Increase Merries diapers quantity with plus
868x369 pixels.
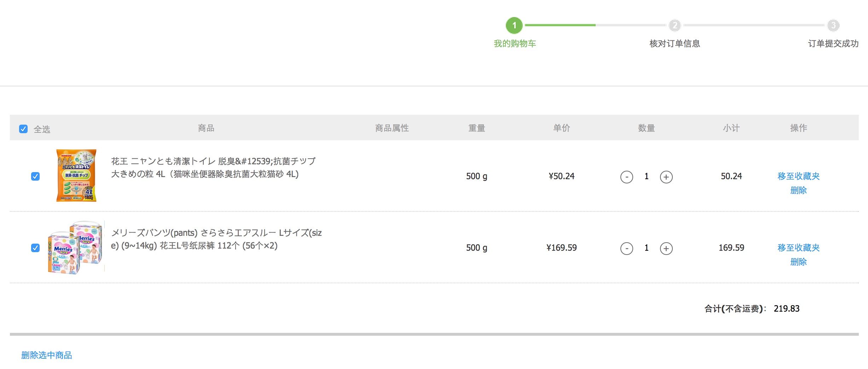point(666,248)
